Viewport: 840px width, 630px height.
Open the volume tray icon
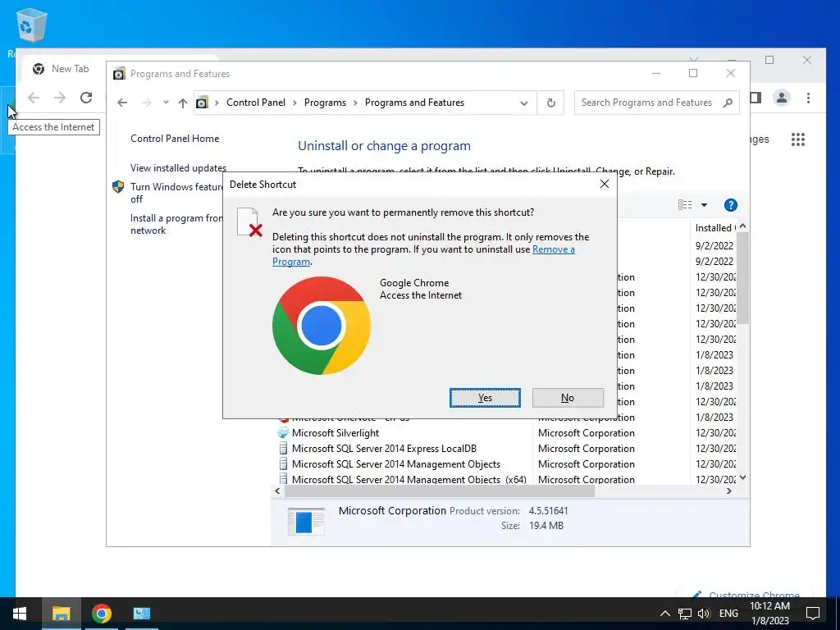(x=703, y=614)
